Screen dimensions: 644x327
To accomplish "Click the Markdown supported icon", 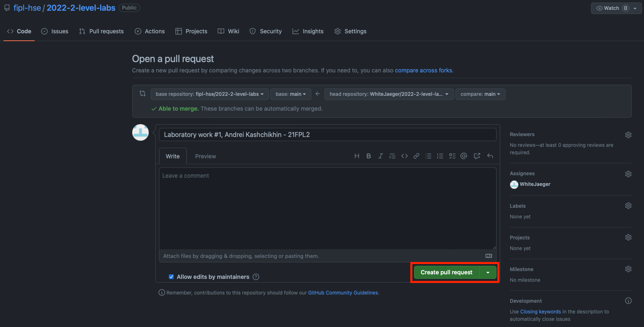I will (489, 256).
